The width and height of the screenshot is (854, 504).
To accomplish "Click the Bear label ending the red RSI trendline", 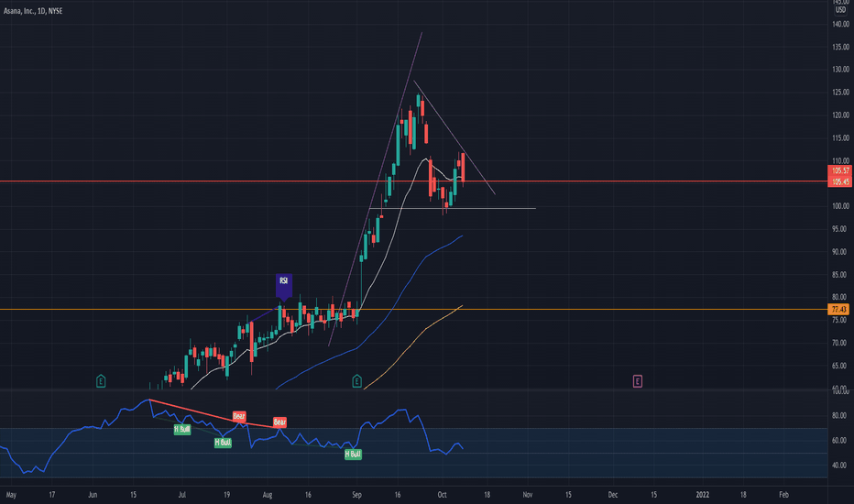I will 279,422.
